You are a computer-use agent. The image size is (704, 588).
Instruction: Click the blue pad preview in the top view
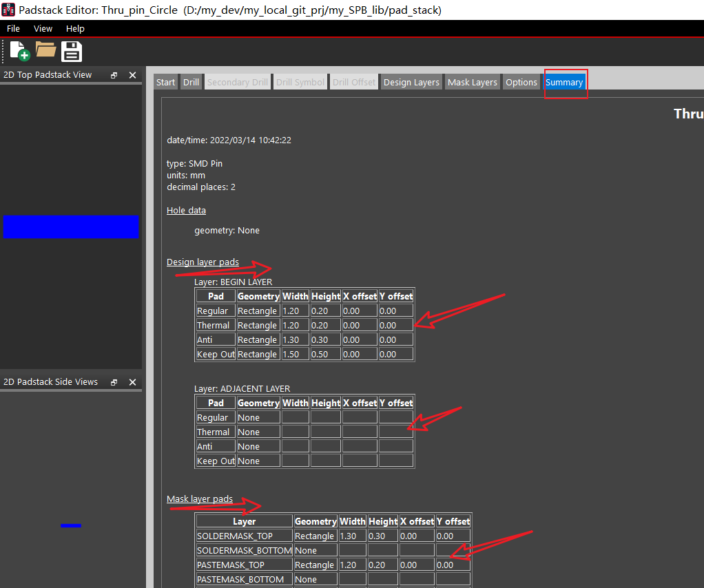[70, 227]
